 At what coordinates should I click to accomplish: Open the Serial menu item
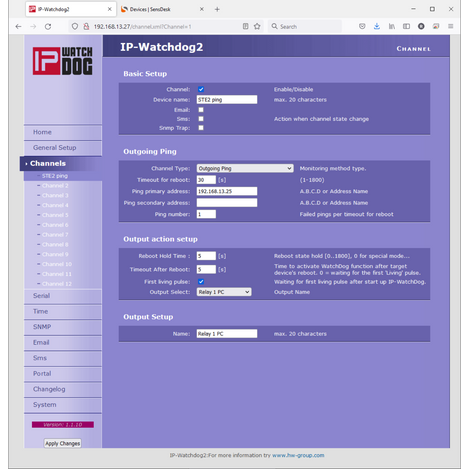point(63,296)
